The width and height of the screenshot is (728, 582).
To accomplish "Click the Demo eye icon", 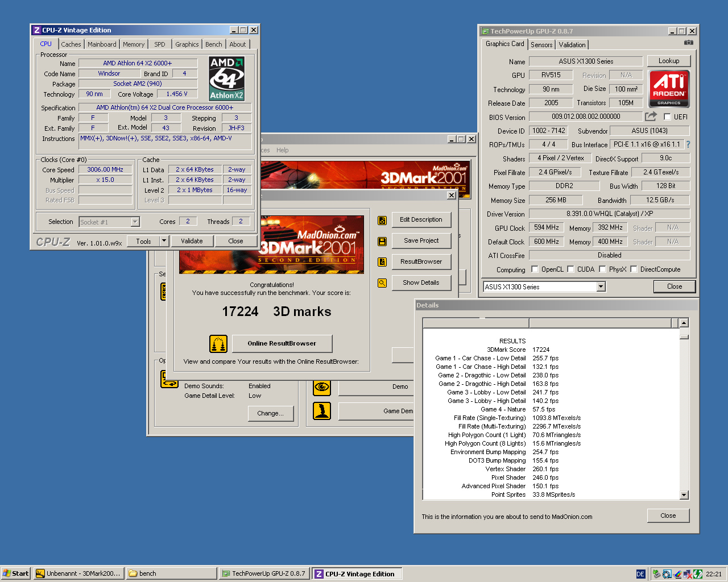I will [x=322, y=387].
